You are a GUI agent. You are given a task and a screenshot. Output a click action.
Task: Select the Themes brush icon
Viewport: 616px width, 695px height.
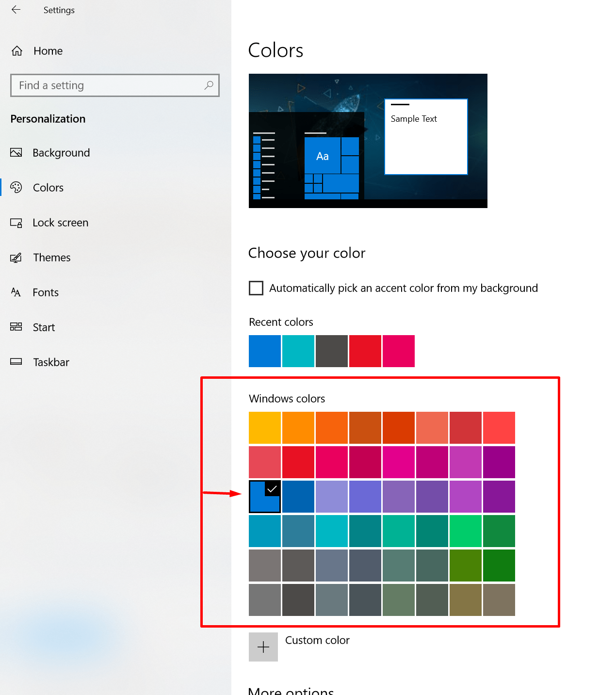tap(16, 257)
